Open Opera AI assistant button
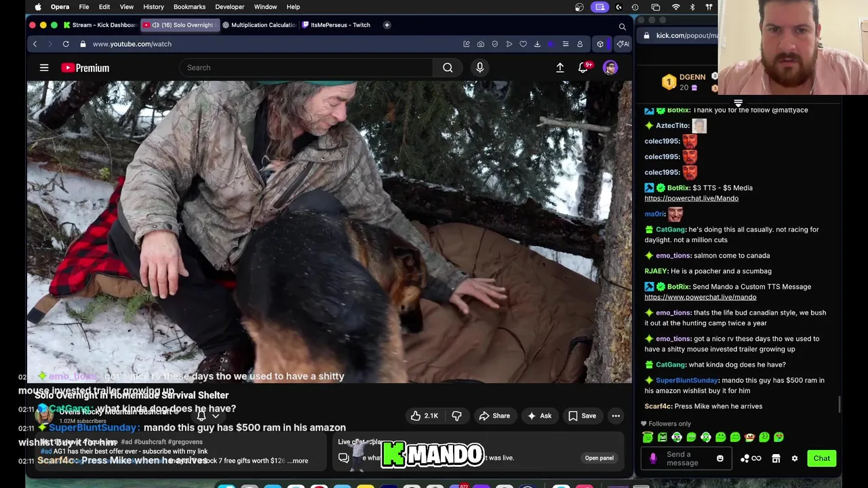Image resolution: width=868 pixels, height=488 pixels. (x=623, y=44)
